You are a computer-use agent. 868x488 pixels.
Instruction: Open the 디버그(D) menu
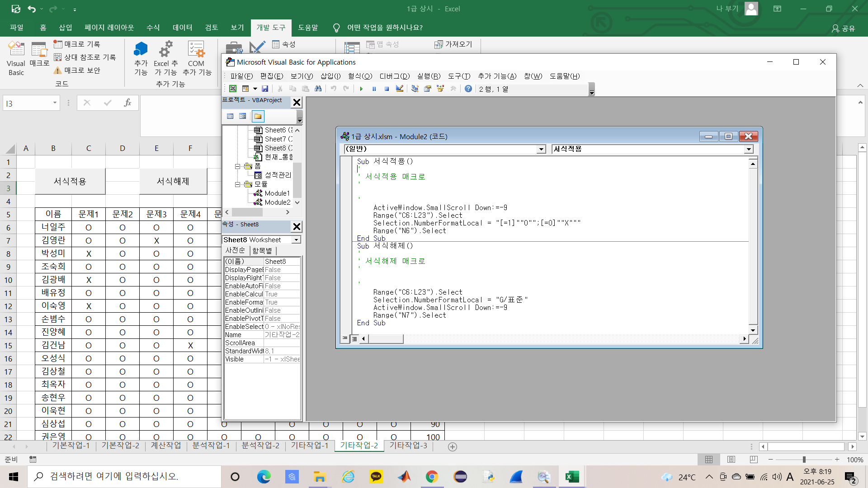[x=394, y=76]
